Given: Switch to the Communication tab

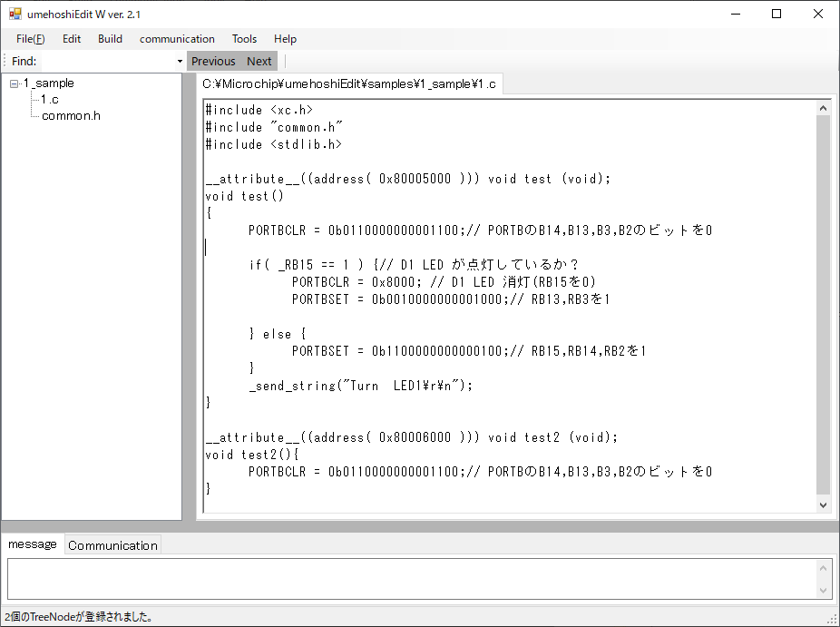Looking at the screenshot, I should 112,545.
